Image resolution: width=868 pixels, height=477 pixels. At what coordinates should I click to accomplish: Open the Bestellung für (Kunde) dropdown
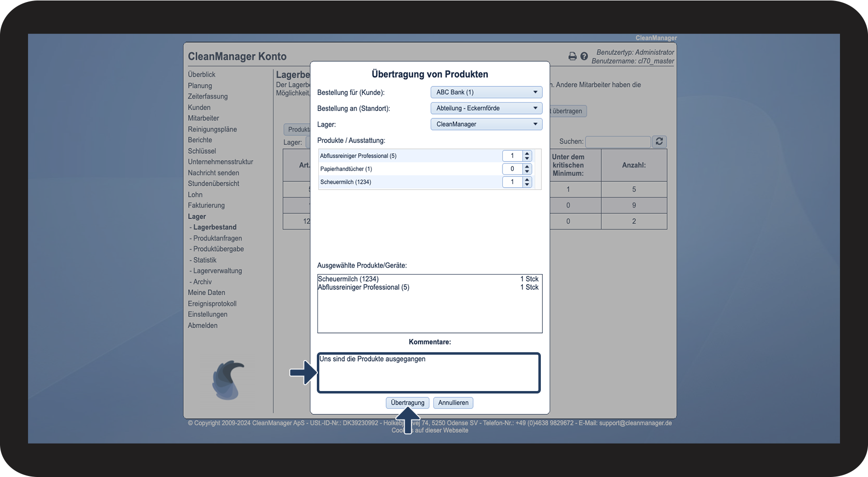486,92
